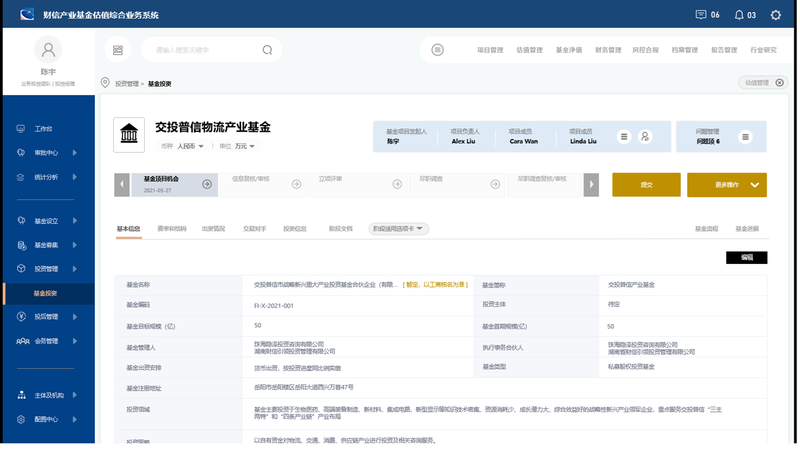Open the 基金流程 tab on the right
The image size is (800, 450).
point(706,229)
